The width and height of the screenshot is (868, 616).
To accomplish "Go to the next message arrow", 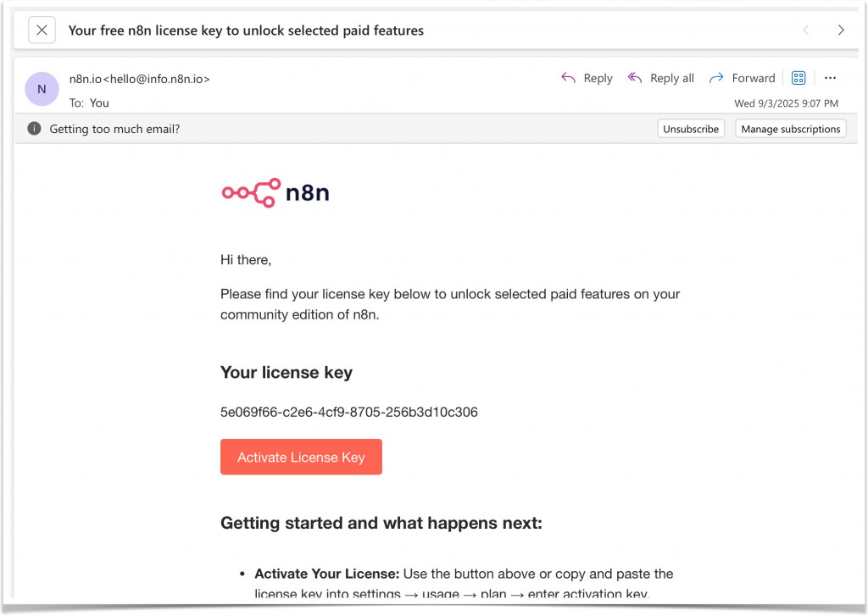I will coord(841,30).
